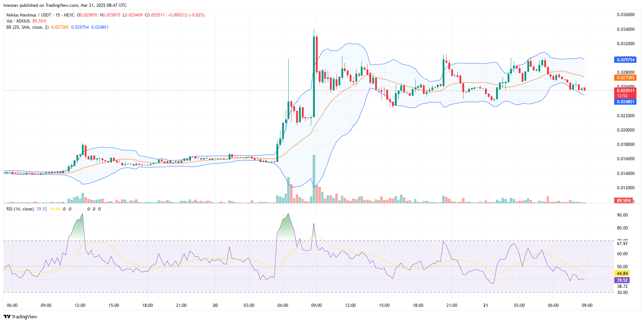Image resolution: width=644 pixels, height=323 pixels.
Task: Click the 30.00 RSI scale label
Action: point(622,293)
